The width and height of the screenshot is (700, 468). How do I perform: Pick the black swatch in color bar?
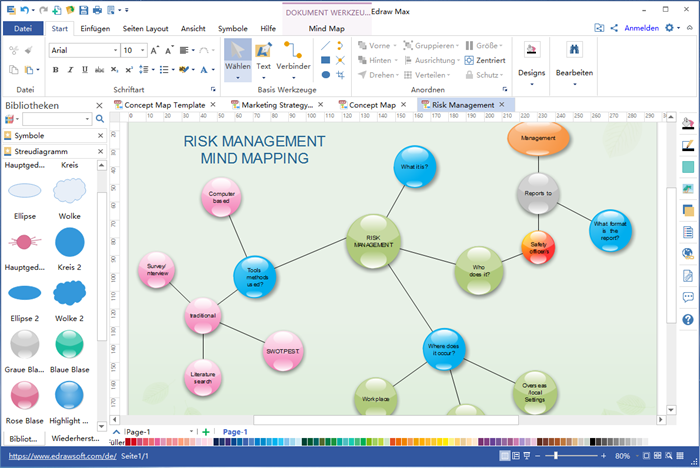coord(592,442)
